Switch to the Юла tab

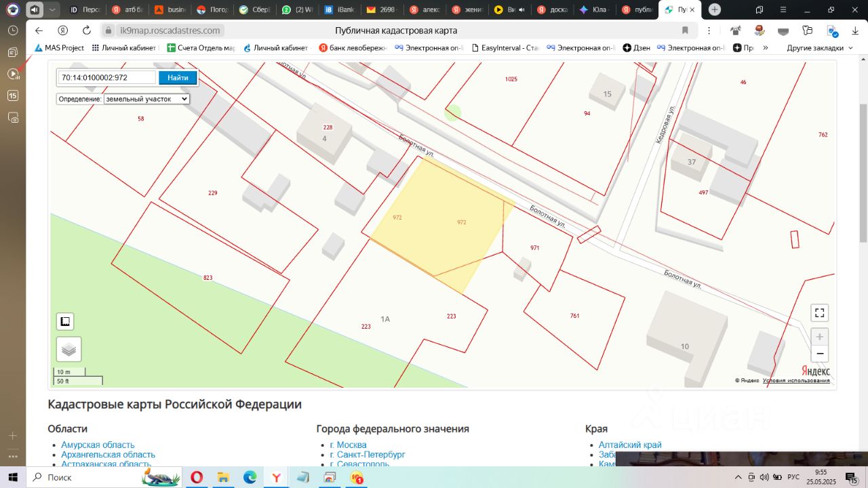coord(595,9)
